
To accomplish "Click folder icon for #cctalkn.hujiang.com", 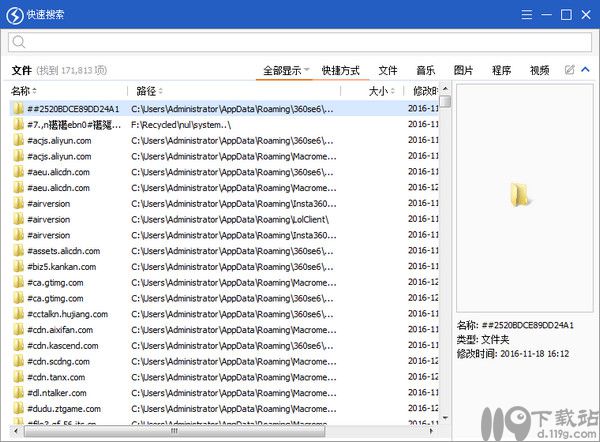I will pyautogui.click(x=18, y=314).
